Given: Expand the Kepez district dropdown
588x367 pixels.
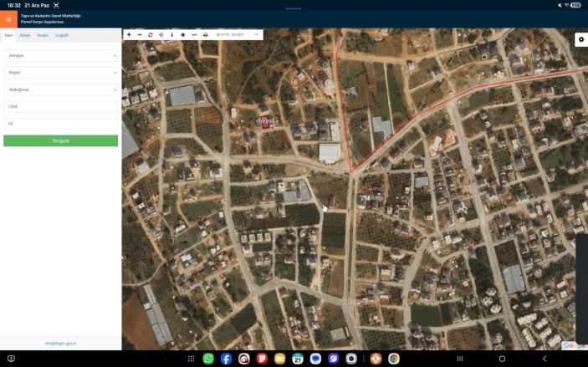Looking at the screenshot, I should 60,73.
